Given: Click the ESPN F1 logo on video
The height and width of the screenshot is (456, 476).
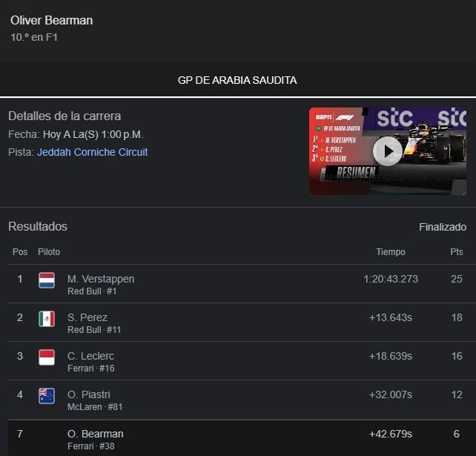Looking at the screenshot, I should tap(334, 117).
